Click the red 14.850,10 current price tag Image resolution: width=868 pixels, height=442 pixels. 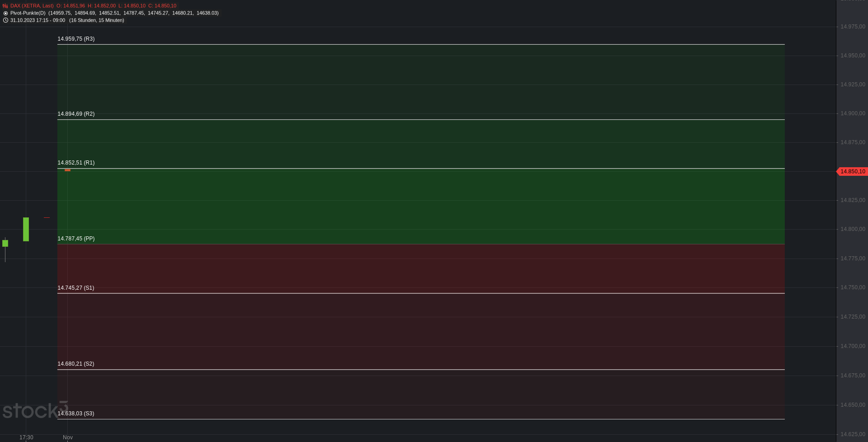(x=852, y=172)
